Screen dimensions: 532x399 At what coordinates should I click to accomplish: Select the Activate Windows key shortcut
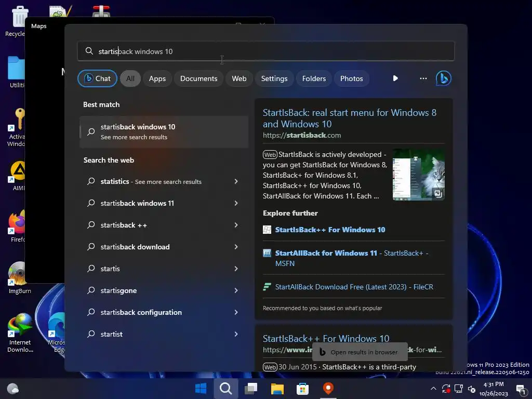[x=16, y=127]
